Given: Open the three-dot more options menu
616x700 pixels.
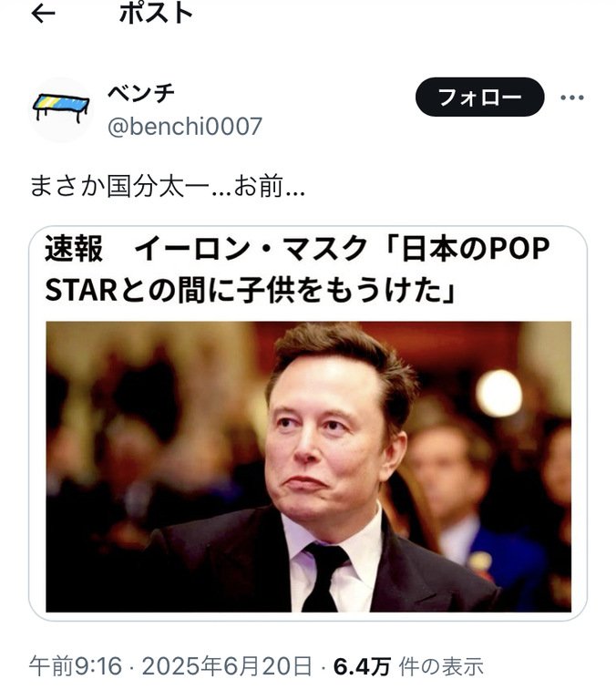Looking at the screenshot, I should click(x=572, y=98).
